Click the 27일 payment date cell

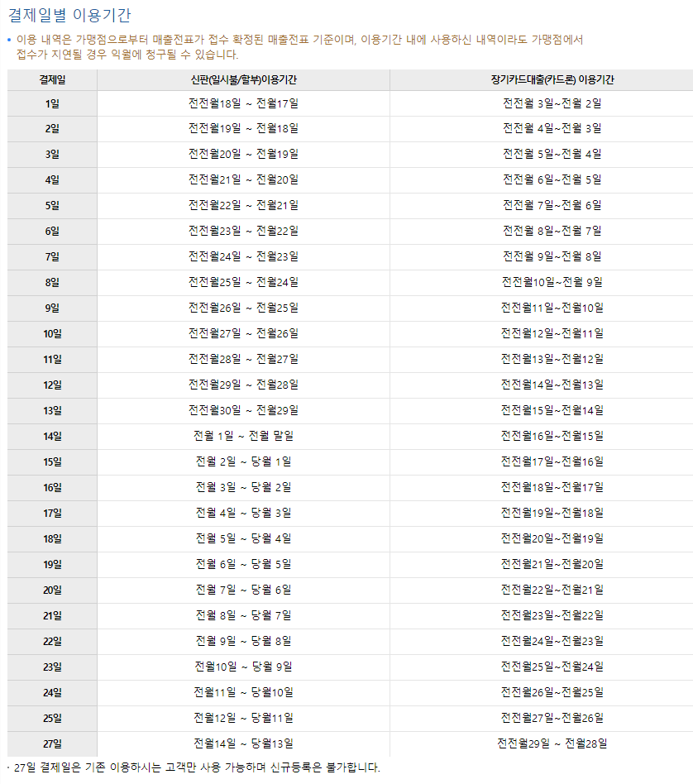click(x=52, y=744)
